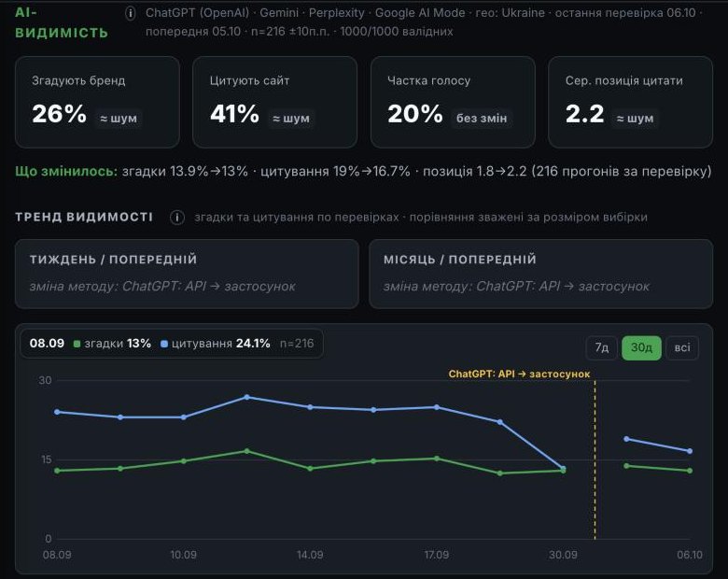Click the 08.09 date in chart tooltip
The width and height of the screenshot is (728, 579).
click(47, 344)
